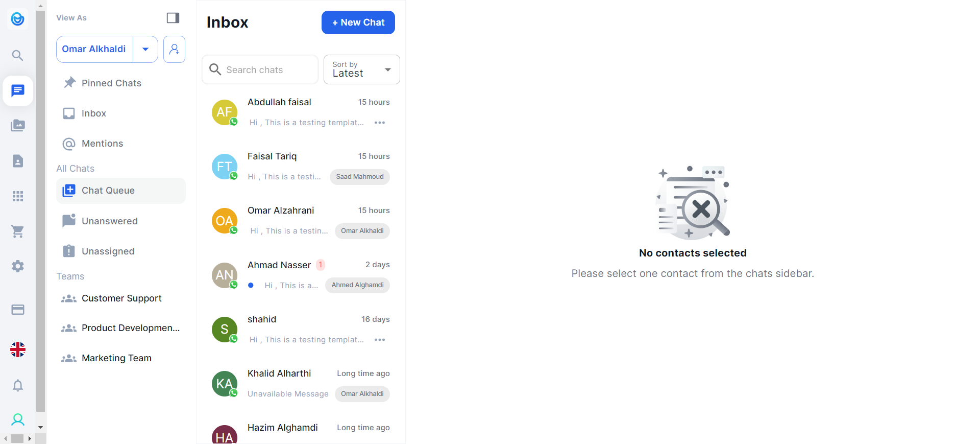Switch language using UK flag icon

[18, 349]
